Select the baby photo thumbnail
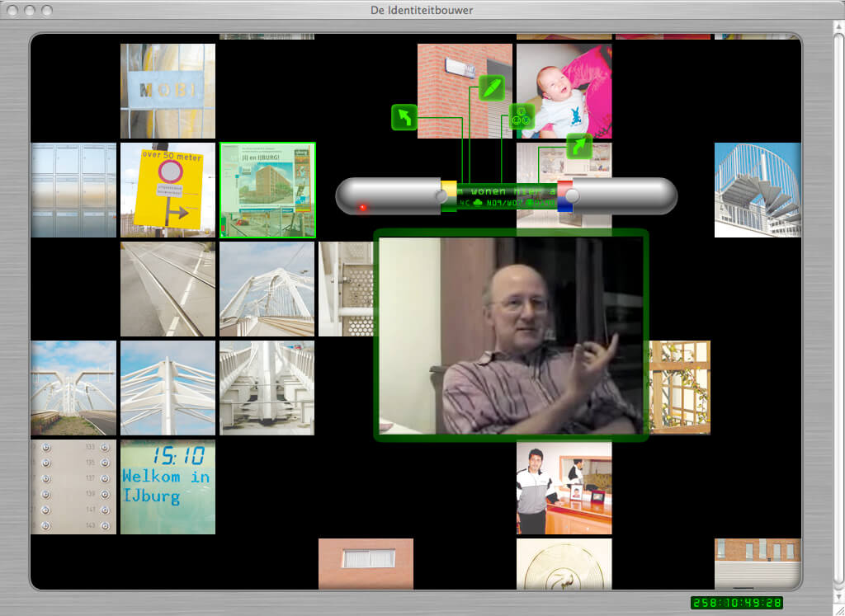 click(x=564, y=91)
